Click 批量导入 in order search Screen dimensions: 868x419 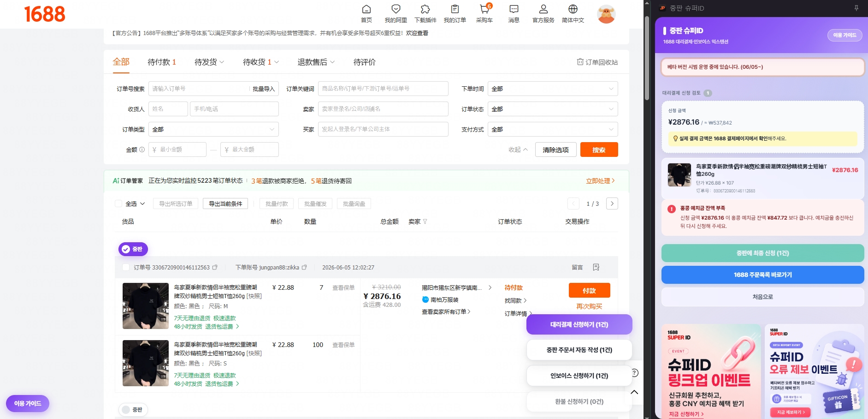pos(264,89)
